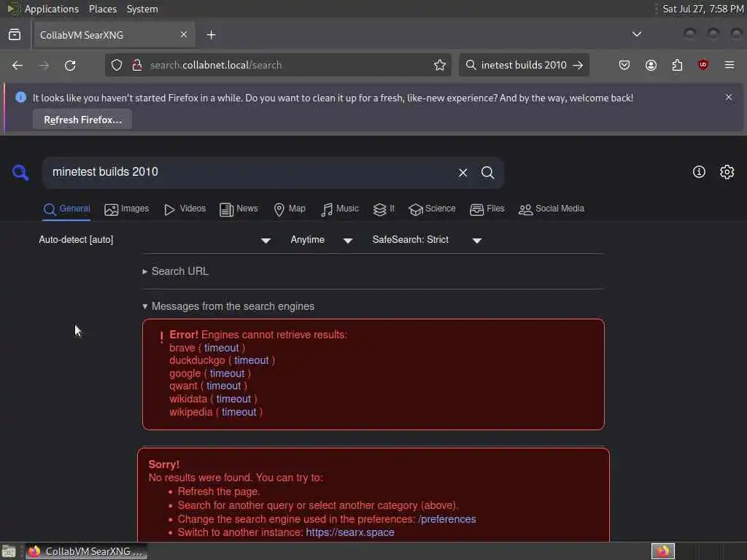Click the wikidata timeout link
The image size is (747, 560).
point(233,399)
